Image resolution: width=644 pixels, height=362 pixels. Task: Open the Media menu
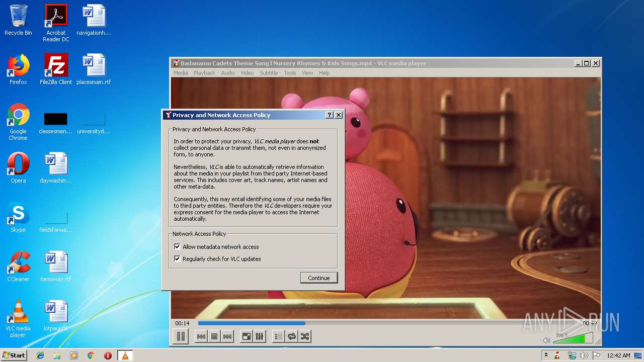(x=181, y=73)
